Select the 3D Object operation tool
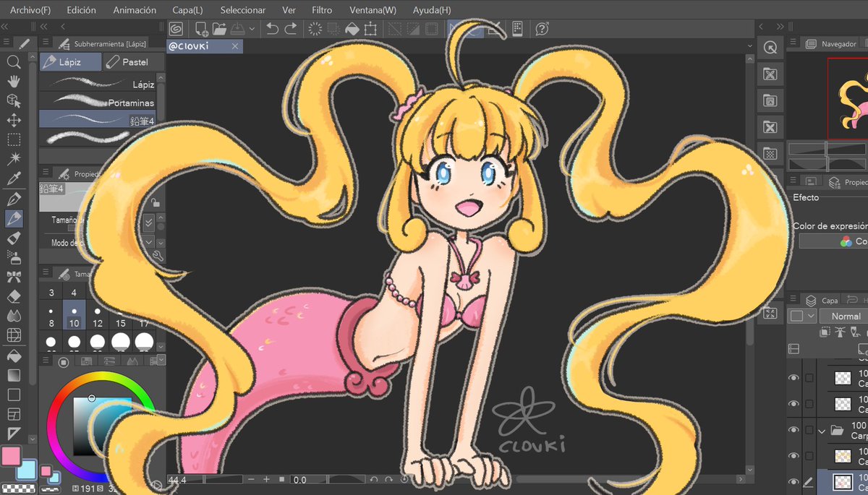 pyautogui.click(x=14, y=101)
